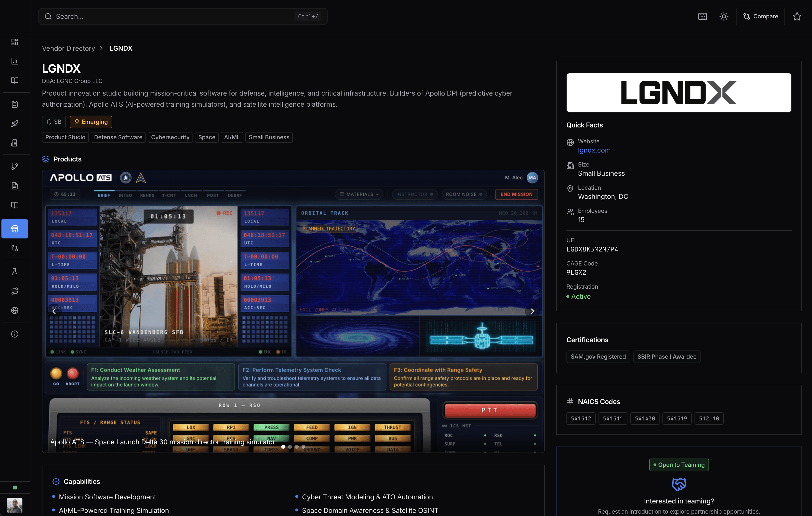This screenshot has width=812, height=516.
Task: Open the info circle sidebar icon
Action: 14,334
